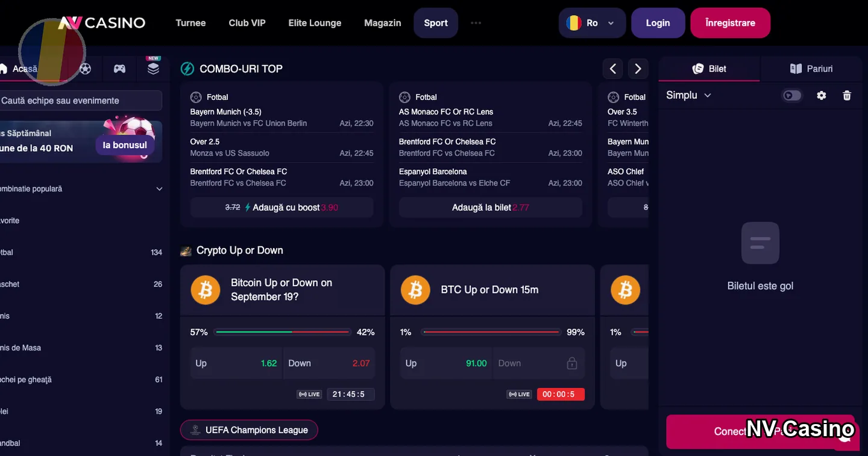The image size is (868, 456).
Task: Click Adaugă cu boost 3.90 button
Action: [281, 207]
